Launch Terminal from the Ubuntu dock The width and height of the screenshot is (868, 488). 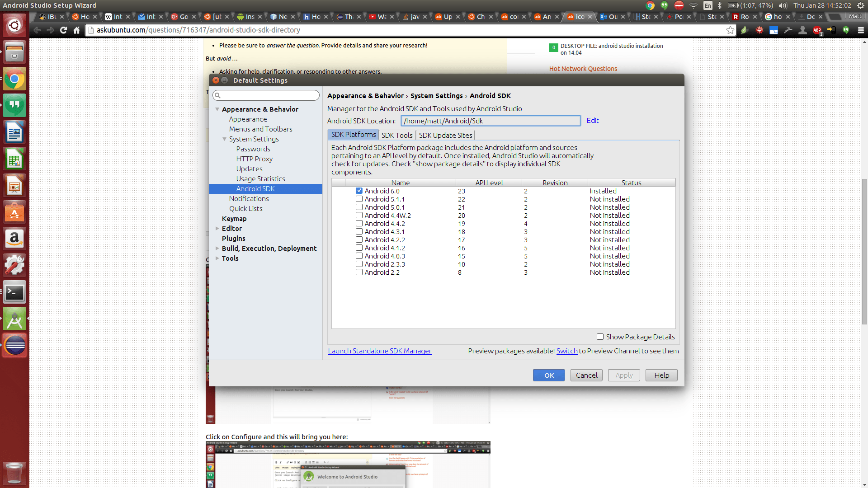coord(14,293)
